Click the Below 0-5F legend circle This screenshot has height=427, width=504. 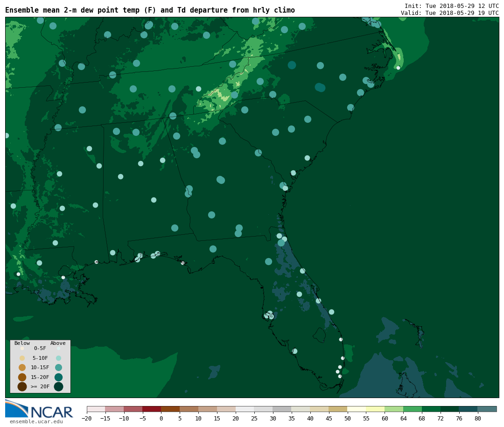pyautogui.click(x=22, y=348)
